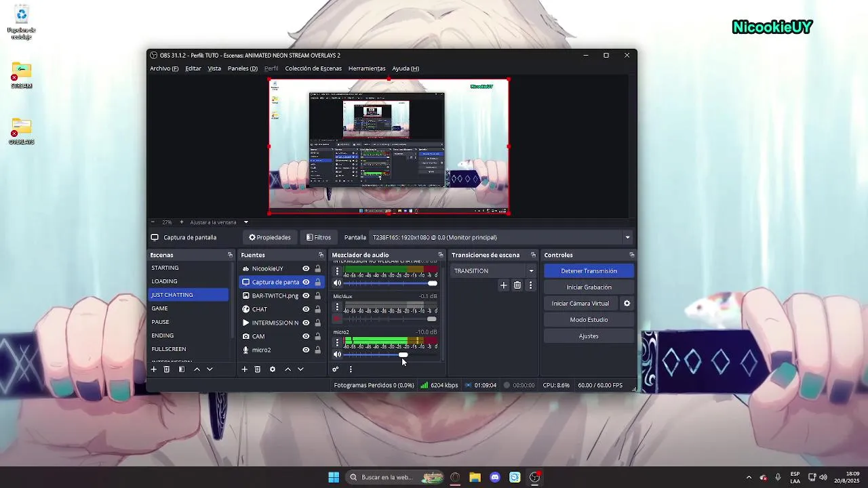868x488 pixels.
Task: Open advanced audio properties gears icon
Action: coord(335,369)
